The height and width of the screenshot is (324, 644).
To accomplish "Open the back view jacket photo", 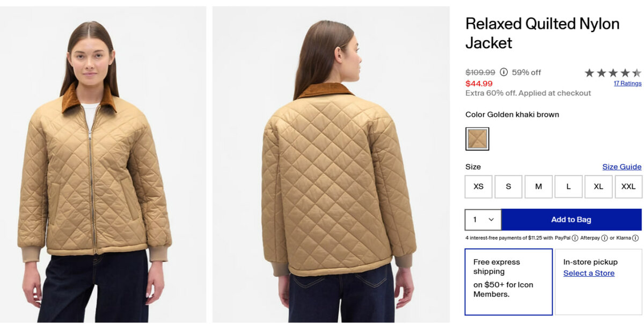I will click(x=331, y=165).
